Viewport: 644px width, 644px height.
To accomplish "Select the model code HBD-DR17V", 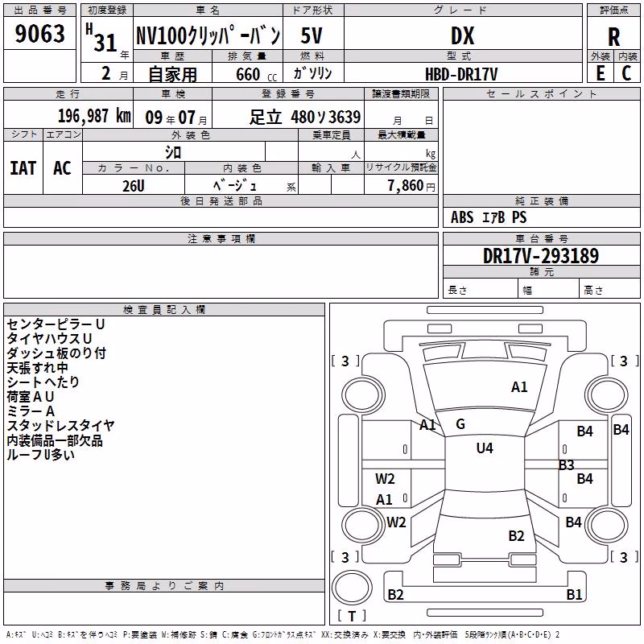I will tap(461, 74).
